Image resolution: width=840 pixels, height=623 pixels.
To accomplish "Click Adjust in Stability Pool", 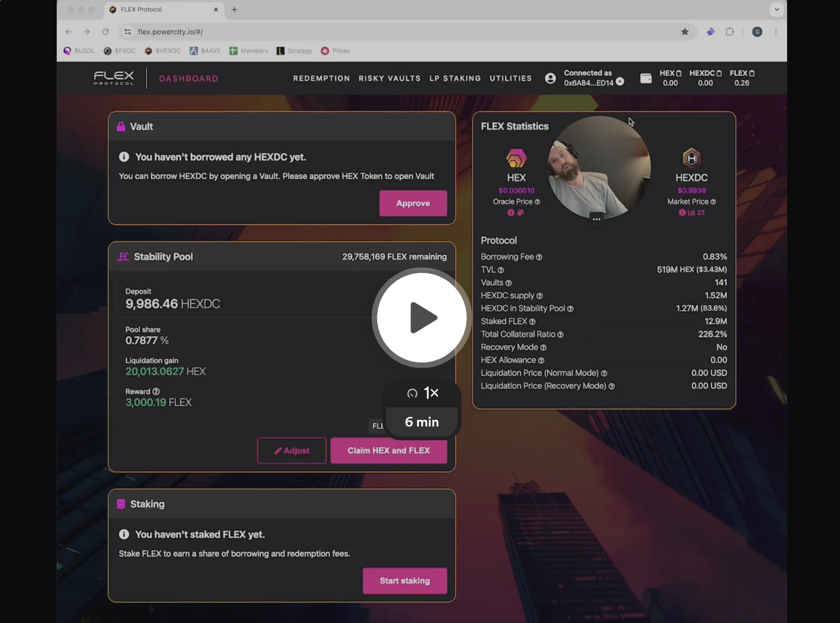I will click(292, 450).
